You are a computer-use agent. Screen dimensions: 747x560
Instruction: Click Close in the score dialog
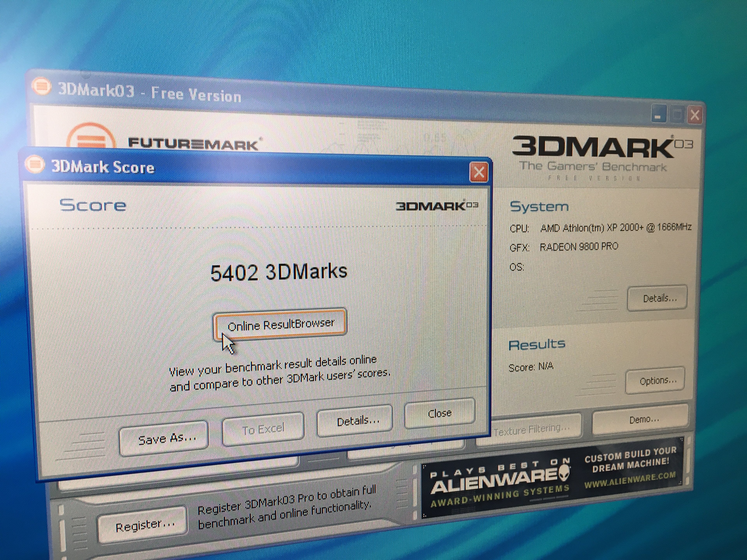pos(439,413)
